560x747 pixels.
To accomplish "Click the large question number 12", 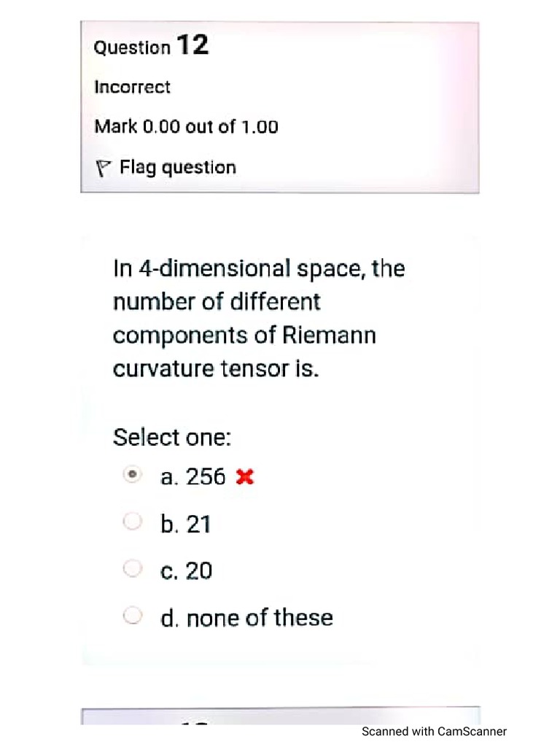I will (x=192, y=45).
